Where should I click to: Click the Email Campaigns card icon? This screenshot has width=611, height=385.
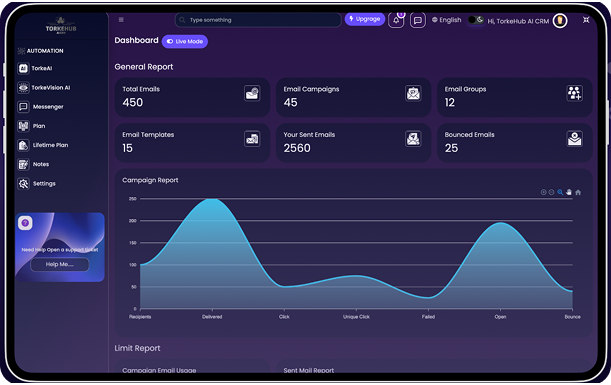(413, 93)
